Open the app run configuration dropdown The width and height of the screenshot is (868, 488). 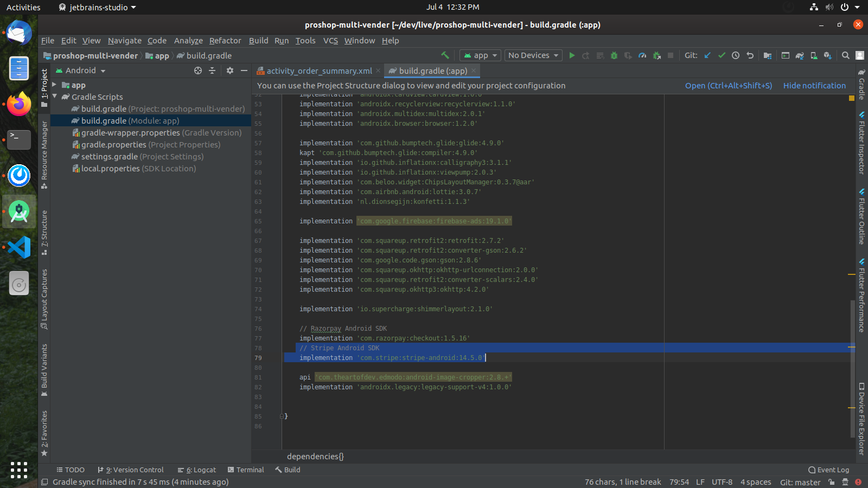(481, 55)
